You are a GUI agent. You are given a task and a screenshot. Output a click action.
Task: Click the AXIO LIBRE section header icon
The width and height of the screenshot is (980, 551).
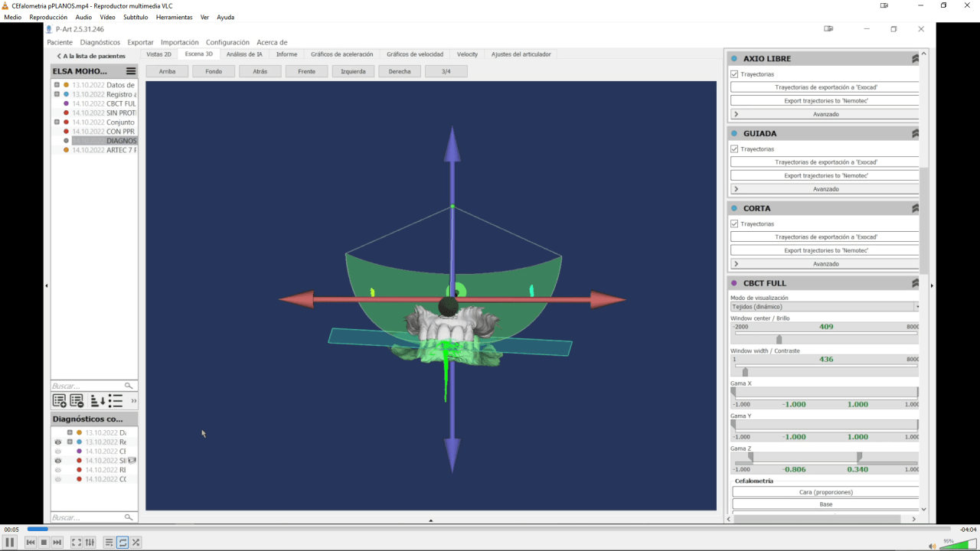click(x=915, y=58)
